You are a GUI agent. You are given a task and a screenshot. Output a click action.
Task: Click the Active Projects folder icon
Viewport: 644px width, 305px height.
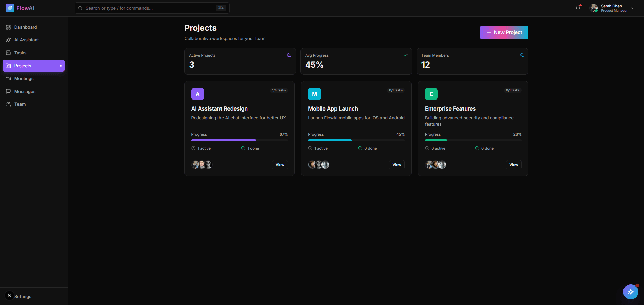point(289,55)
